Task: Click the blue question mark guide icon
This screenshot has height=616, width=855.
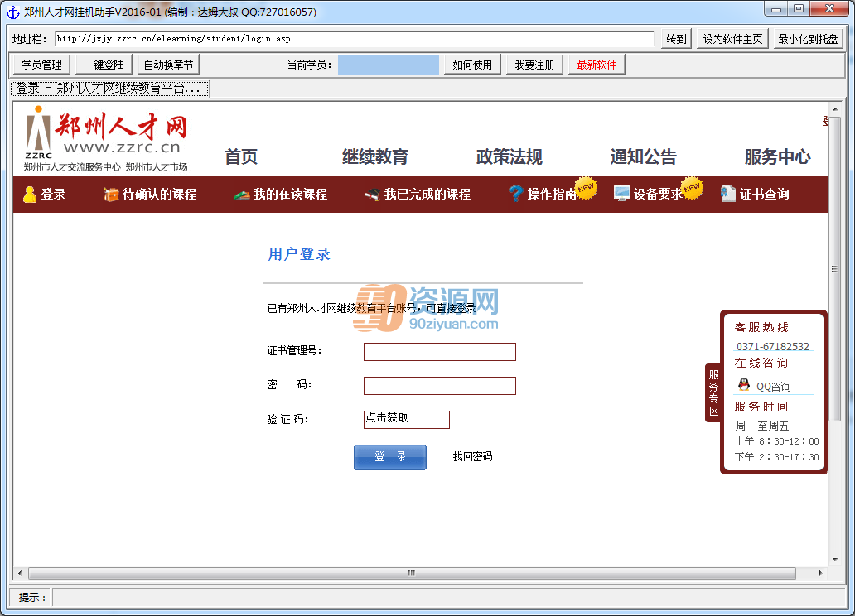Action: pyautogui.click(x=515, y=194)
